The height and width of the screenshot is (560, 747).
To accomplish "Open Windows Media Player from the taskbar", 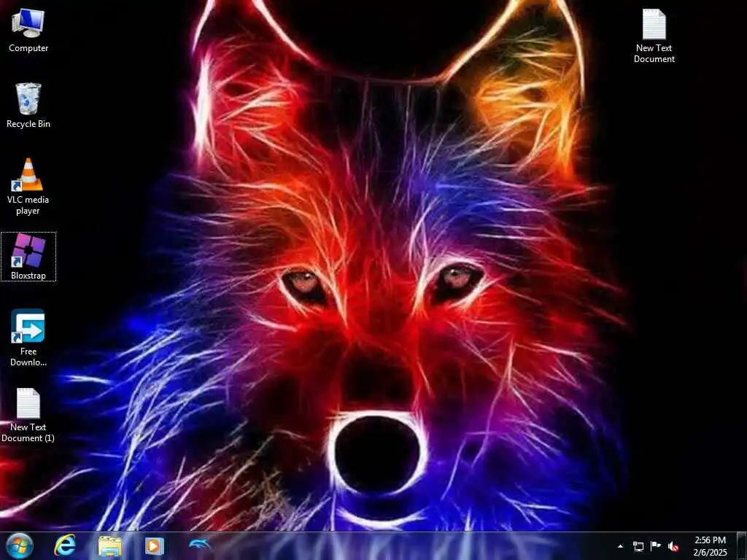I will 155,546.
